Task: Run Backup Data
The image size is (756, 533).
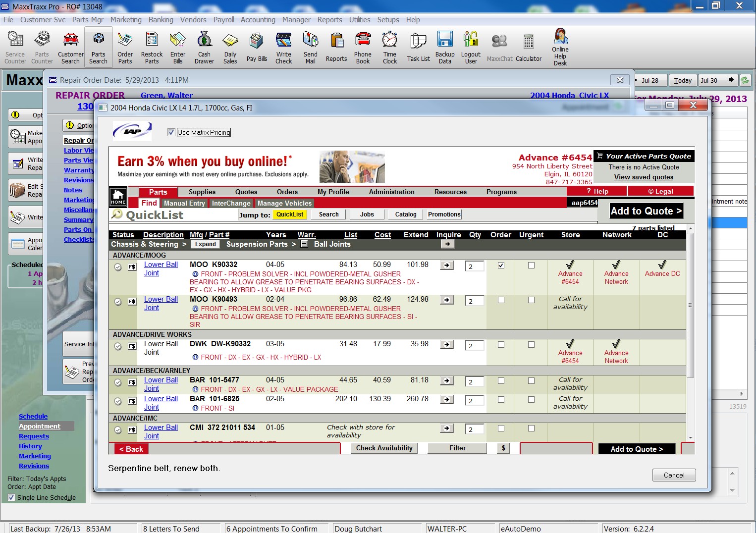Action: click(x=445, y=48)
